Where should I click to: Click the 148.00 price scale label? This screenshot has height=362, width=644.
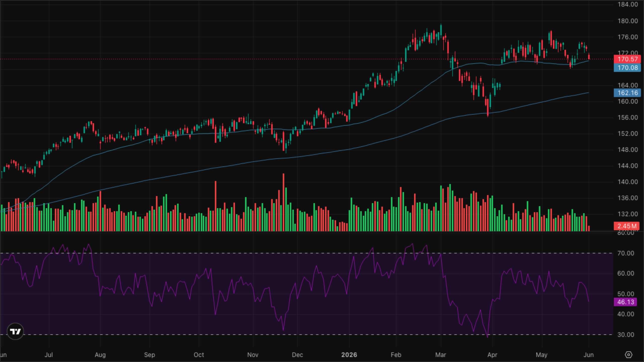628,150
